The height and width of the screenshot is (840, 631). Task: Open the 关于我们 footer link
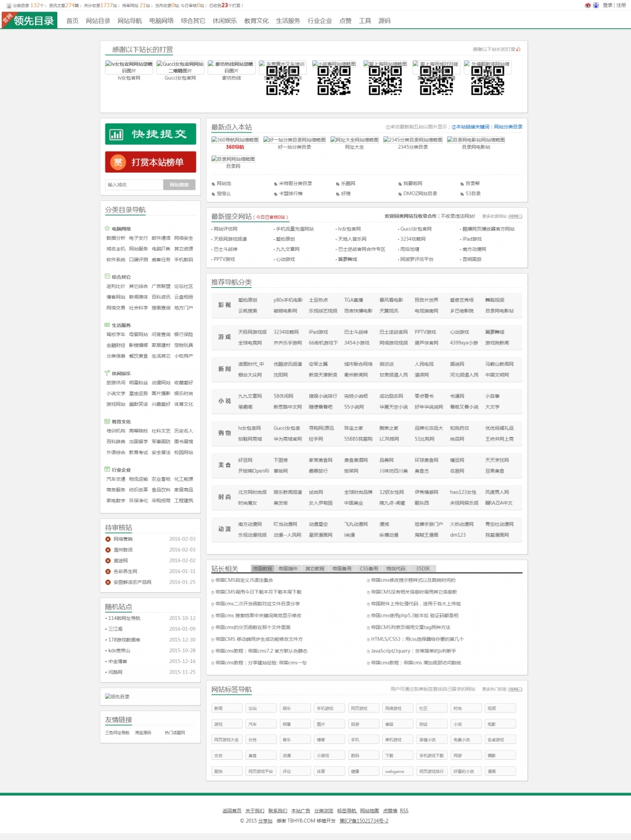(254, 811)
